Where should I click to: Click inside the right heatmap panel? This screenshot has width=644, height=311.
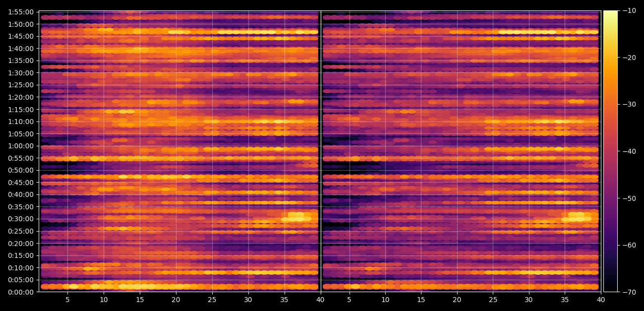pos(461,151)
